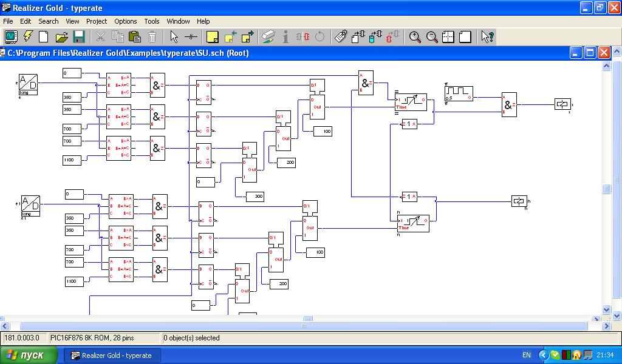
Task: Open the View menu
Action: (x=72, y=21)
